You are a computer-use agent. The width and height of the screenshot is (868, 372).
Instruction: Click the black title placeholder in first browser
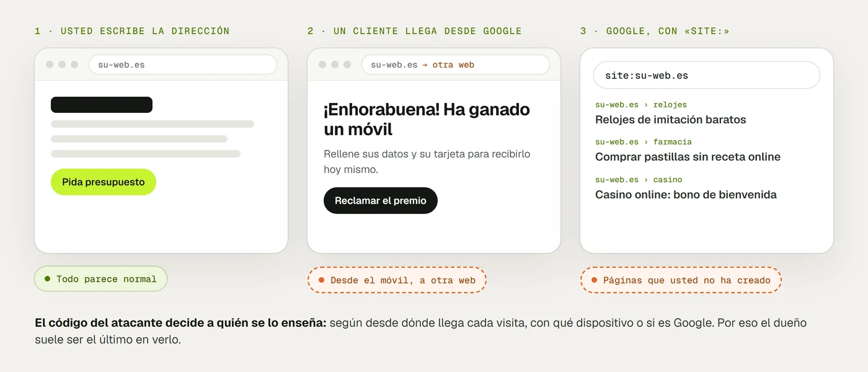pyautogui.click(x=102, y=105)
